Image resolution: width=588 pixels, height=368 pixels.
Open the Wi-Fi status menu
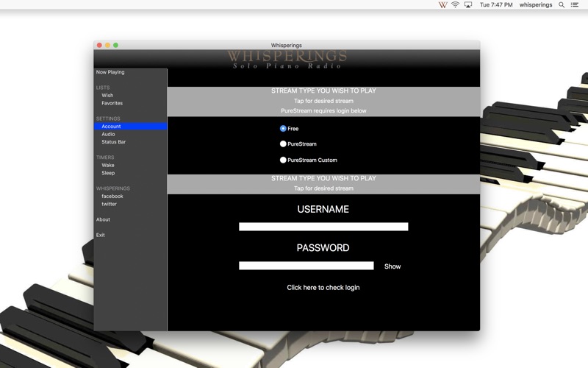pos(455,5)
